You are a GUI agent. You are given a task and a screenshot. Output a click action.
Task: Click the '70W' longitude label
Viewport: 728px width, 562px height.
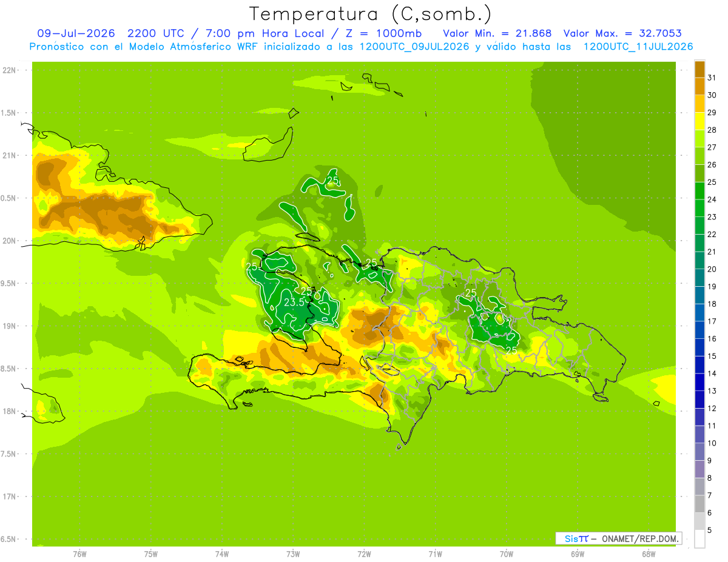(x=507, y=554)
